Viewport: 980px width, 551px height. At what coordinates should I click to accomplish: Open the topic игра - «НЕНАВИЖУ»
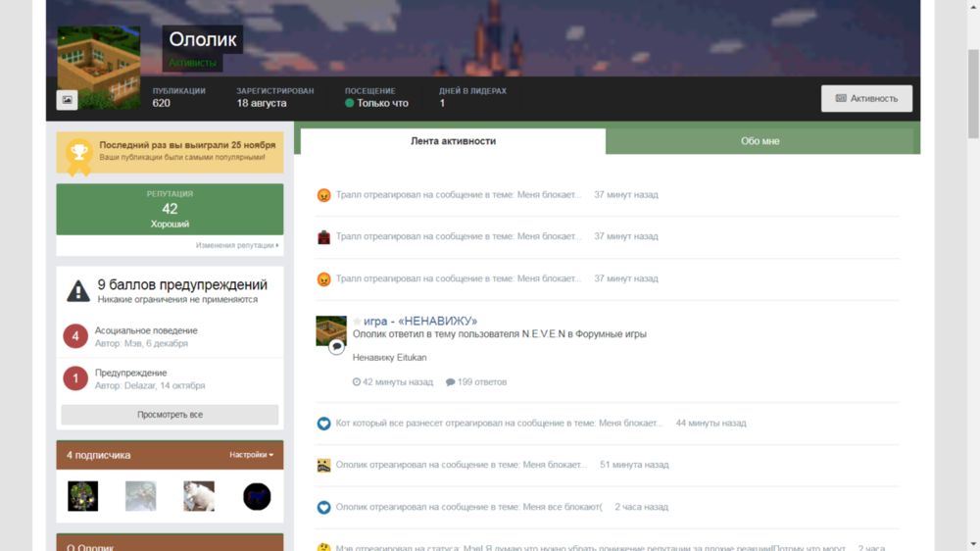pos(420,321)
